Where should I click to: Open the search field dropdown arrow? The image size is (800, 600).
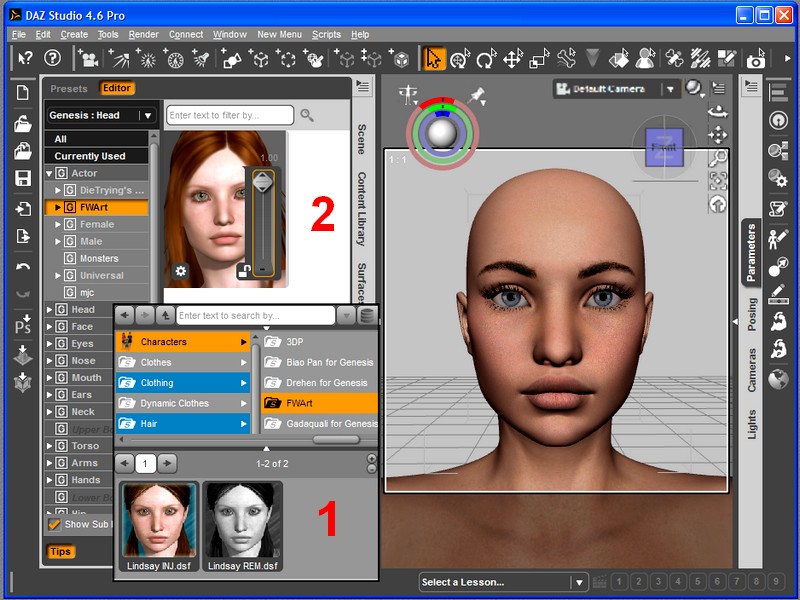click(346, 316)
